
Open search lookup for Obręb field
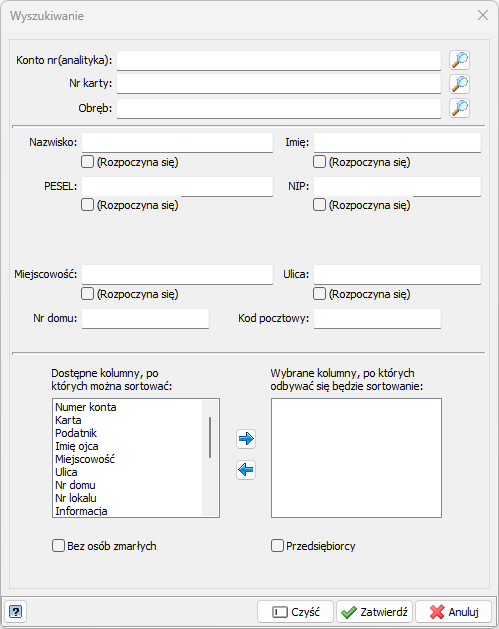click(x=459, y=108)
